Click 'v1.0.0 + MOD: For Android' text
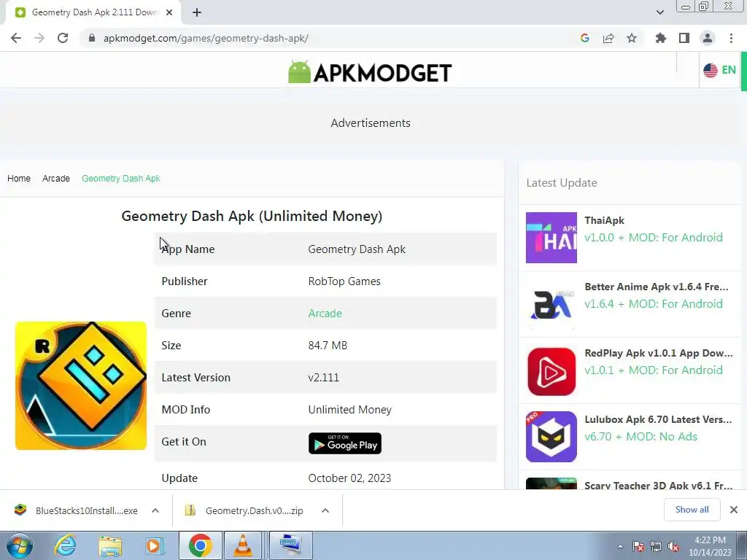The height and width of the screenshot is (560, 747). pyautogui.click(x=654, y=237)
